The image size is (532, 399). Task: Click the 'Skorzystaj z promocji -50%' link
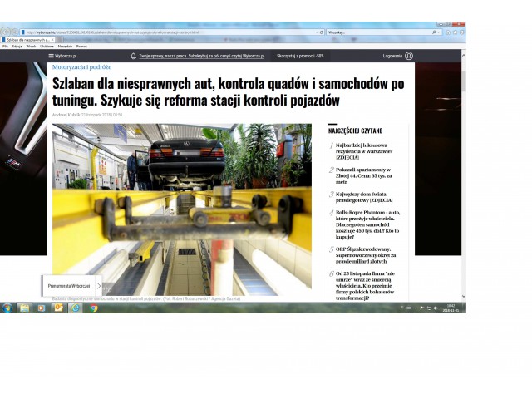point(301,56)
